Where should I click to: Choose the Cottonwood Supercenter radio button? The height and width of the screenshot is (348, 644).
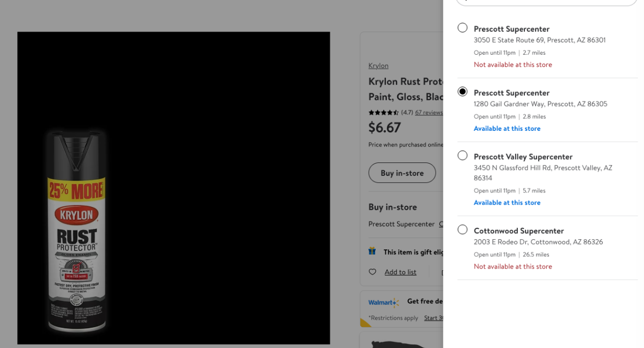[x=462, y=229]
